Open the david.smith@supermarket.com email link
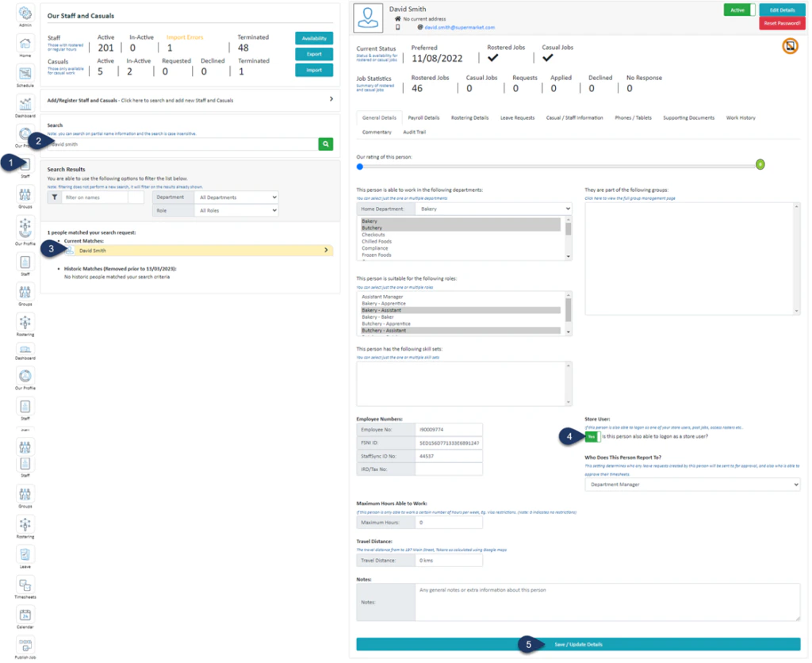 click(x=460, y=28)
